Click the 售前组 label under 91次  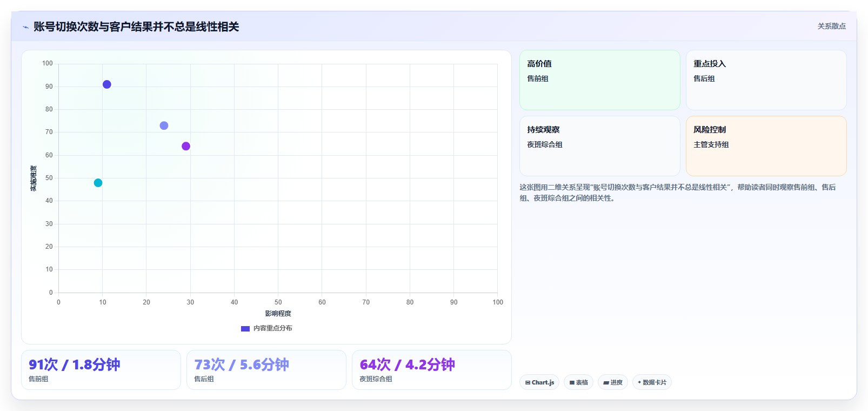coord(38,379)
